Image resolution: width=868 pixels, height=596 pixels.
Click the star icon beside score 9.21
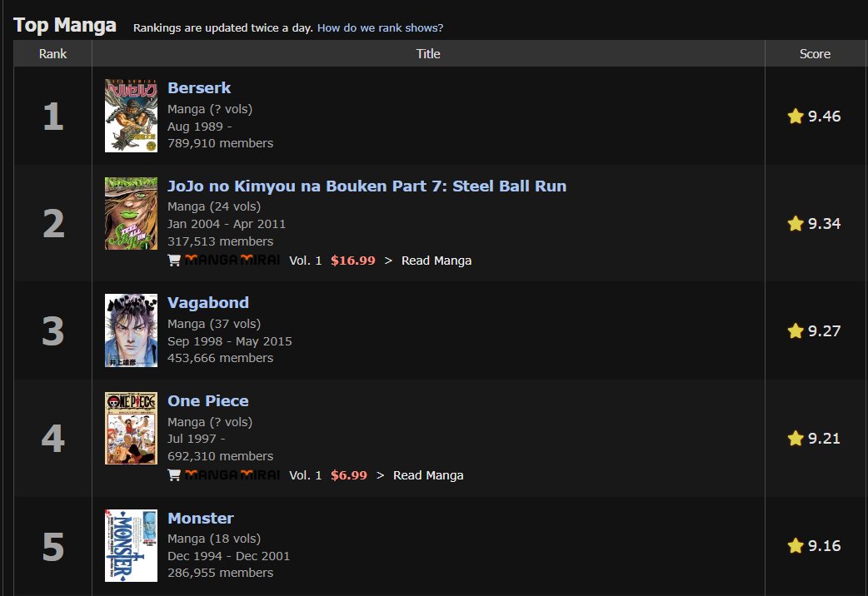point(796,439)
